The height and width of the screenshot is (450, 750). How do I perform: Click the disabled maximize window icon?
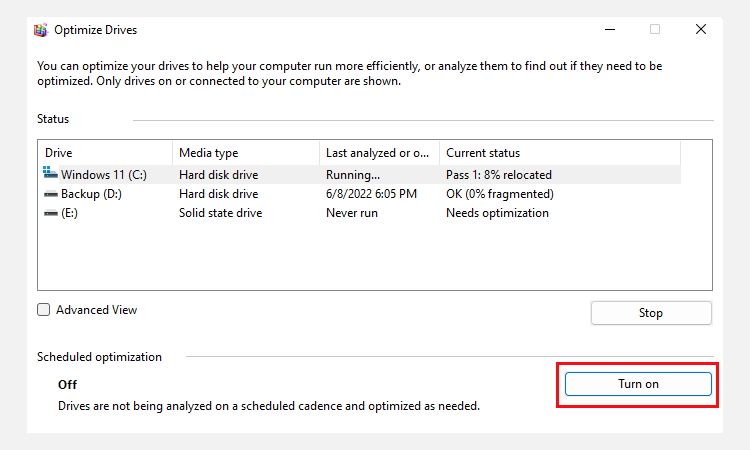[655, 29]
